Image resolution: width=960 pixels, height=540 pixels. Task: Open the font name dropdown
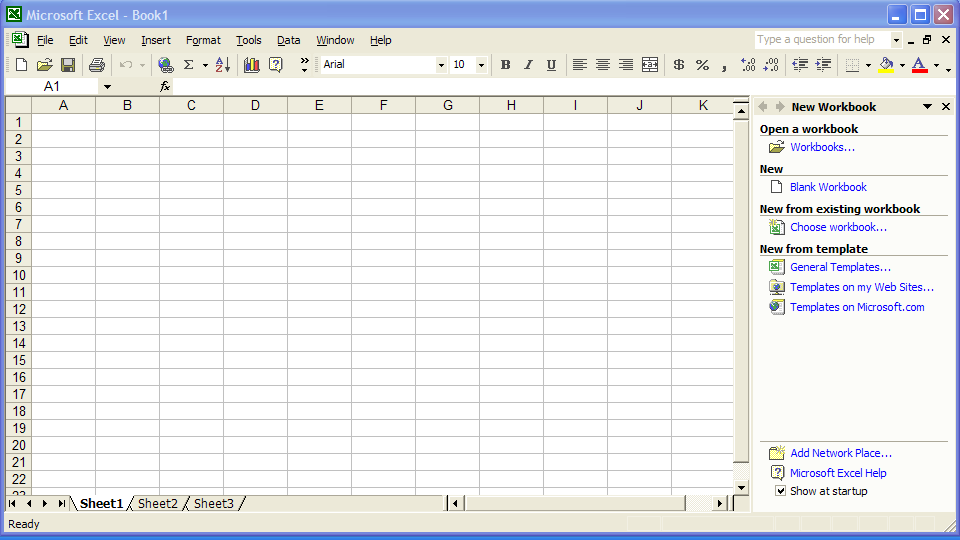441,65
